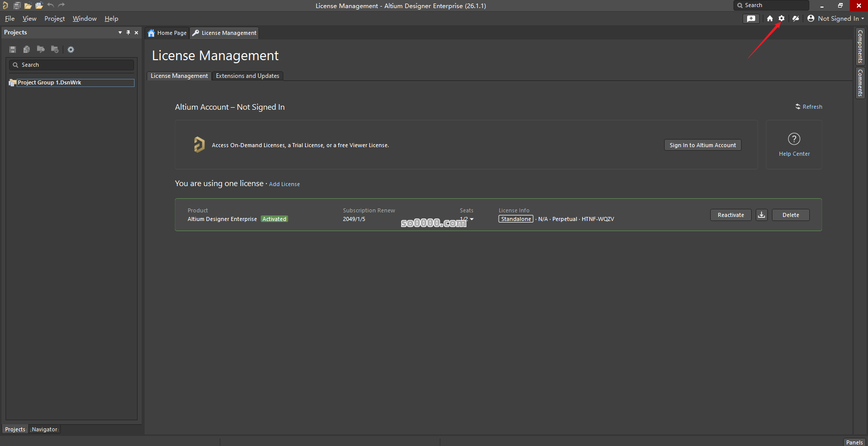Expand the Seats dropdown arrow in license row
Screen dimensions: 868x446
(x=471, y=219)
